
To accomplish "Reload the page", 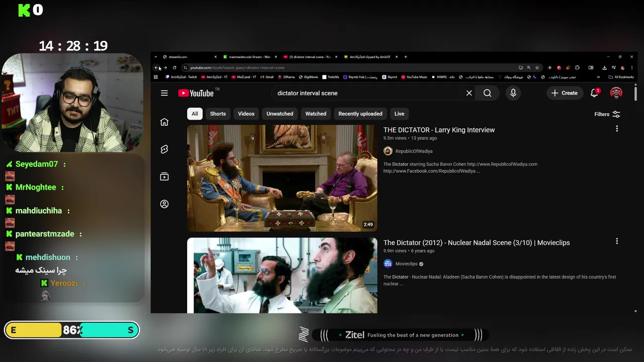I will pyautogui.click(x=175, y=67).
